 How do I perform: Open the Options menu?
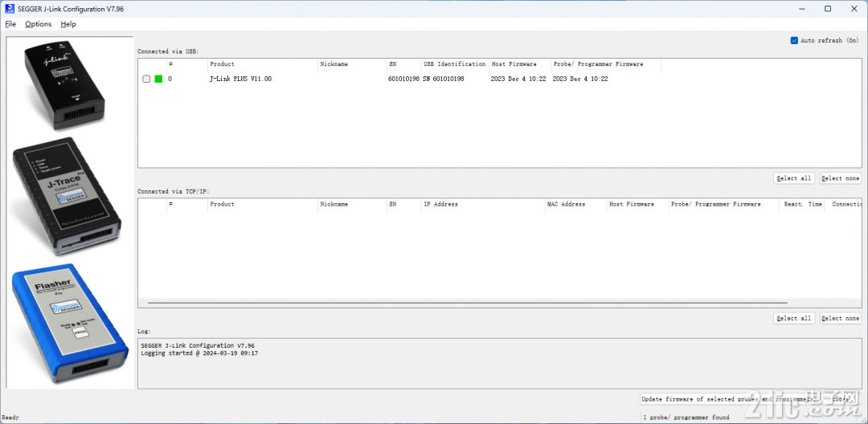pyautogui.click(x=39, y=24)
